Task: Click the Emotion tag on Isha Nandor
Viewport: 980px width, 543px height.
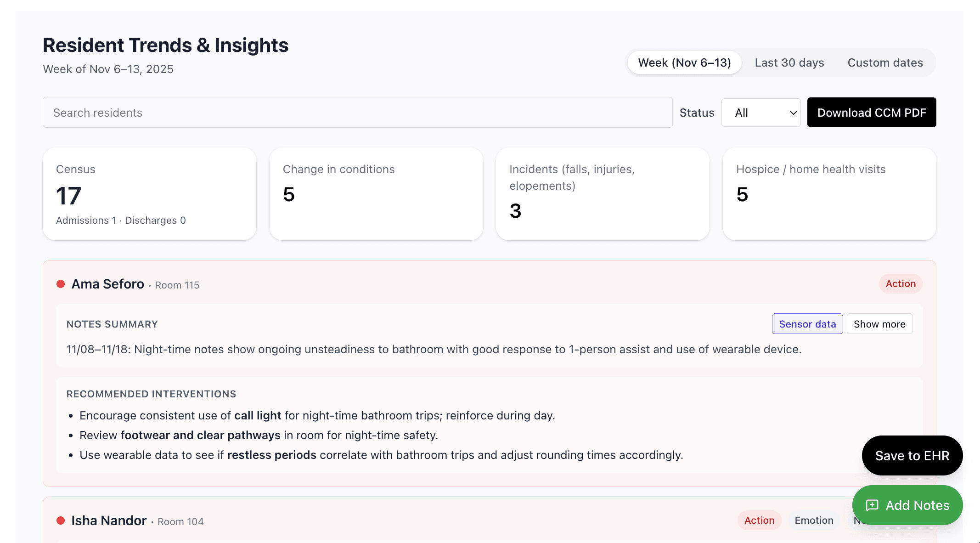Action: (814, 520)
